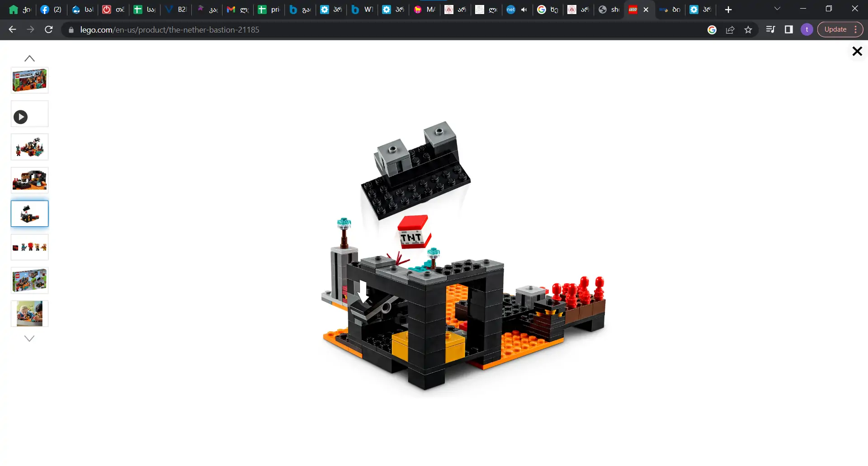Select the child playing thumbnail
Screen dimensions: 868x466
(29, 314)
